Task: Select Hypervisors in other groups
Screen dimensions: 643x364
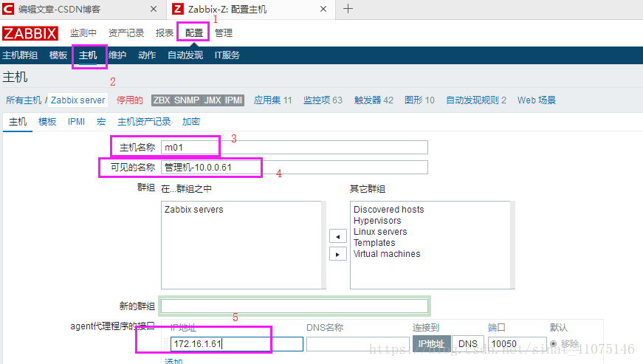Action: 377,221
